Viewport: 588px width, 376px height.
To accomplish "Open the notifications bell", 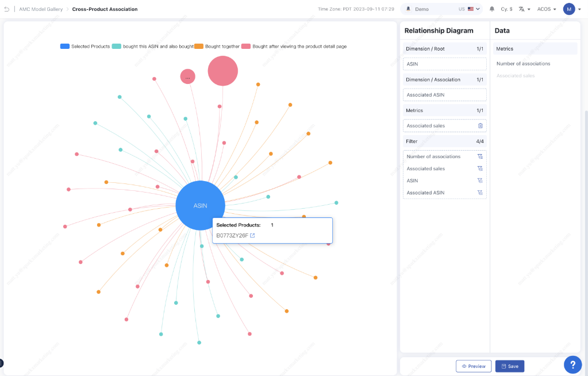I will pyautogui.click(x=492, y=9).
